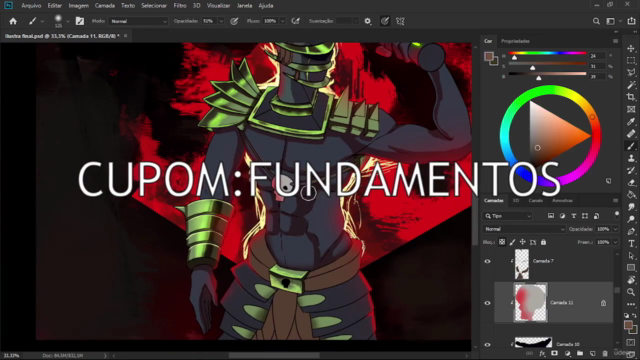Add a layer mask
Screen dimensions: 640x360
554,353
